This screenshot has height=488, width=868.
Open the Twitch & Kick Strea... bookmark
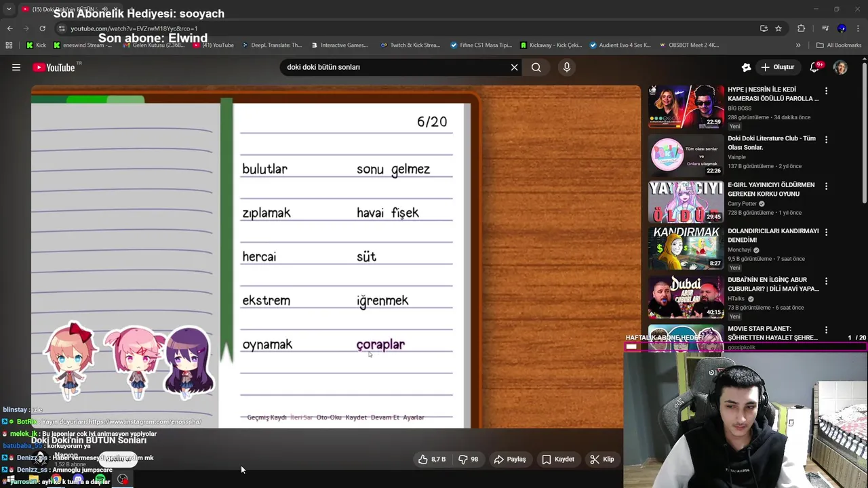(410, 45)
